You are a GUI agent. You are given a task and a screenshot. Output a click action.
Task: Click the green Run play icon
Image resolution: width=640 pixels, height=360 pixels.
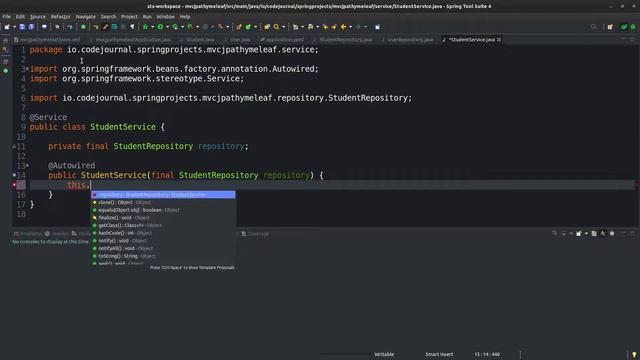click(160, 27)
